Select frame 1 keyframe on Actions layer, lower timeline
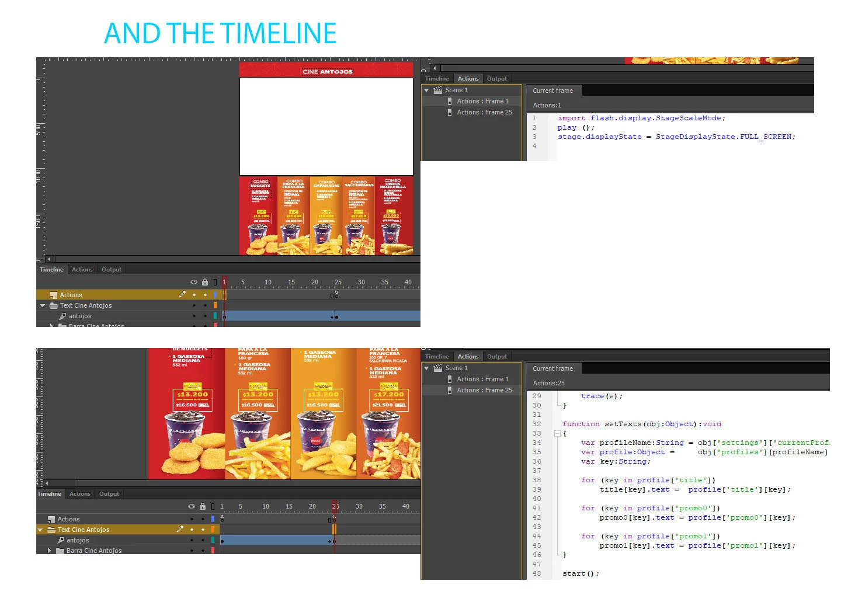Screen dimensions: 841x616 222,519
